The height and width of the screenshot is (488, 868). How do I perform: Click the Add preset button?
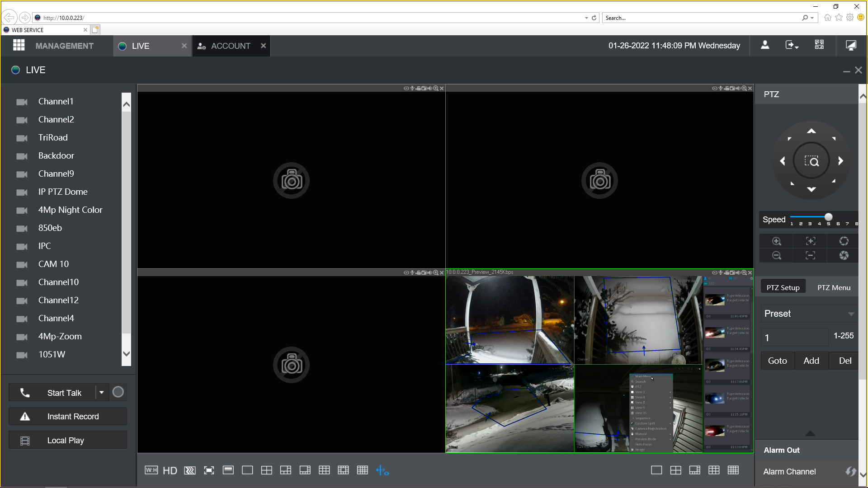811,361
